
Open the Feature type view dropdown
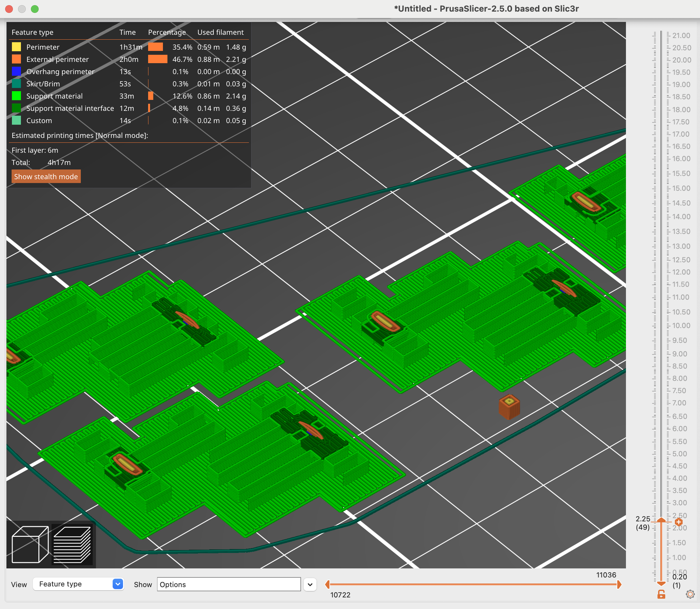coord(79,584)
